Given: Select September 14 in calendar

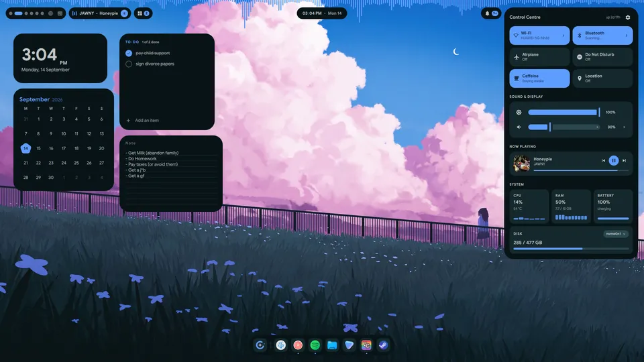Looking at the screenshot, I should coord(25,148).
